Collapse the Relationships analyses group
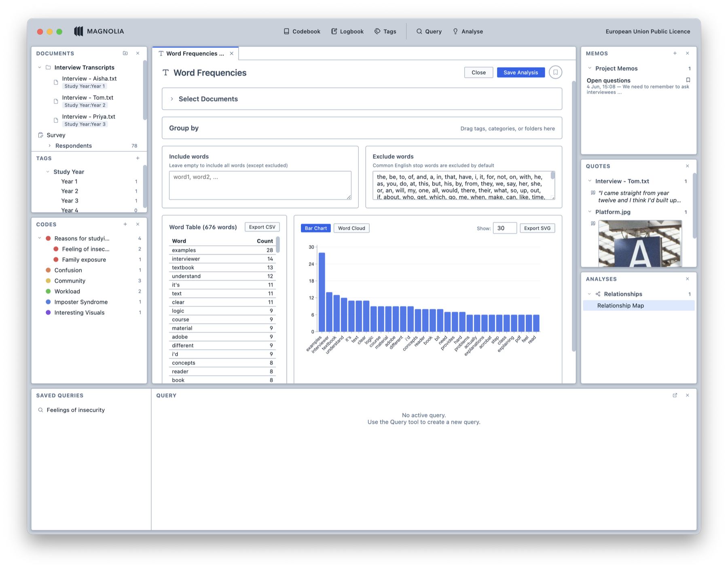 point(590,294)
